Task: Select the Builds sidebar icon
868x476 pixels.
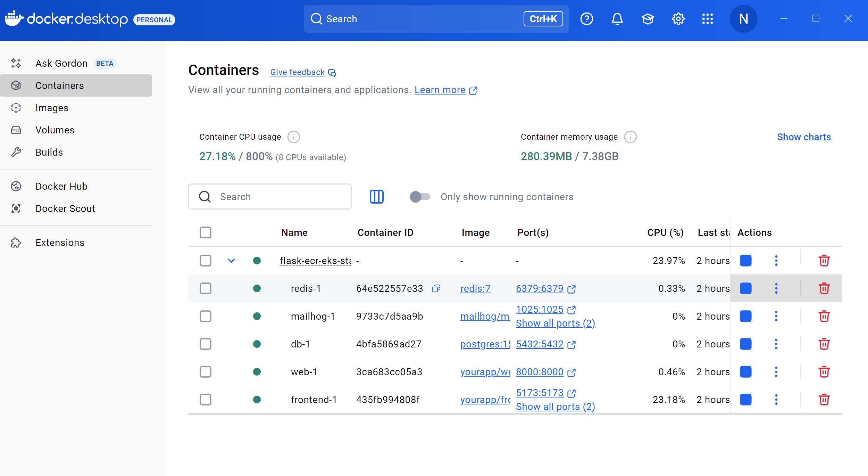Action: (16, 152)
